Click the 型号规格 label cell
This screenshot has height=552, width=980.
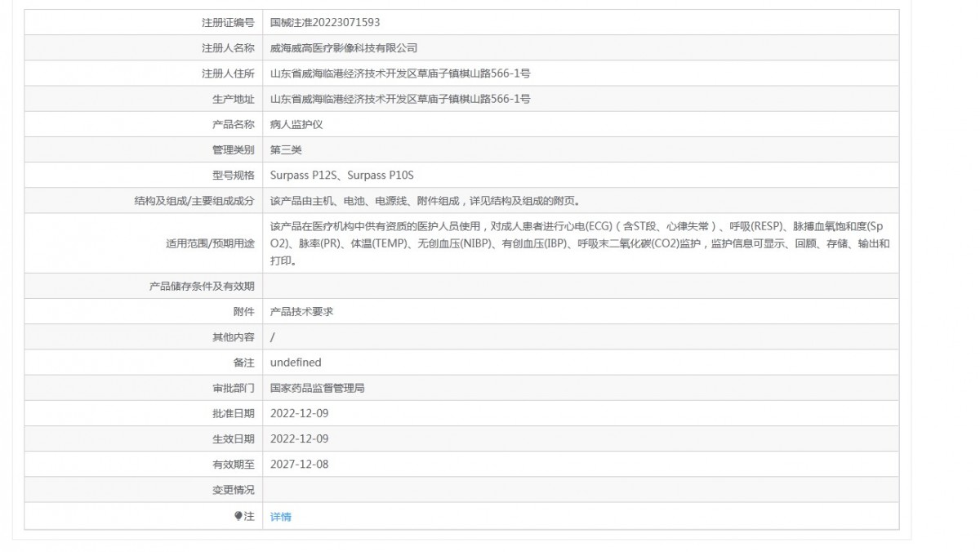[x=144, y=176]
